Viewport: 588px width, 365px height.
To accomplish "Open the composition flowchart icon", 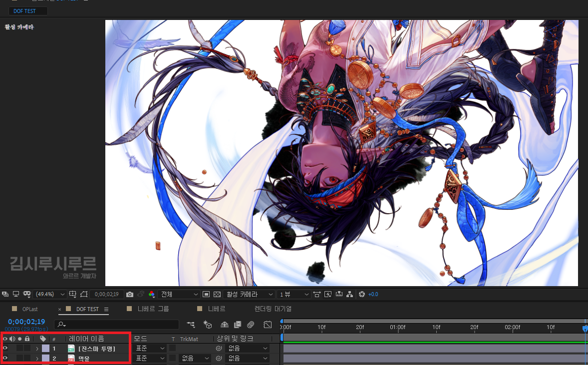I will coord(349,294).
